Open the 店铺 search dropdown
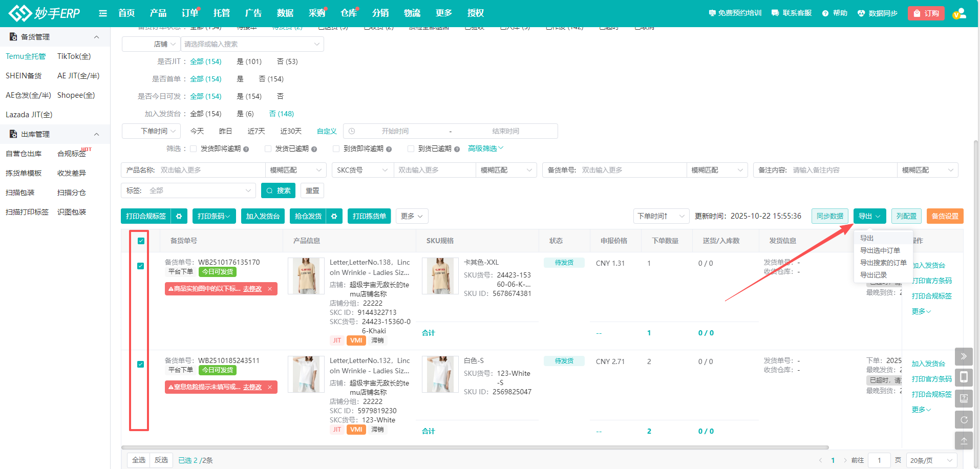 [252, 44]
